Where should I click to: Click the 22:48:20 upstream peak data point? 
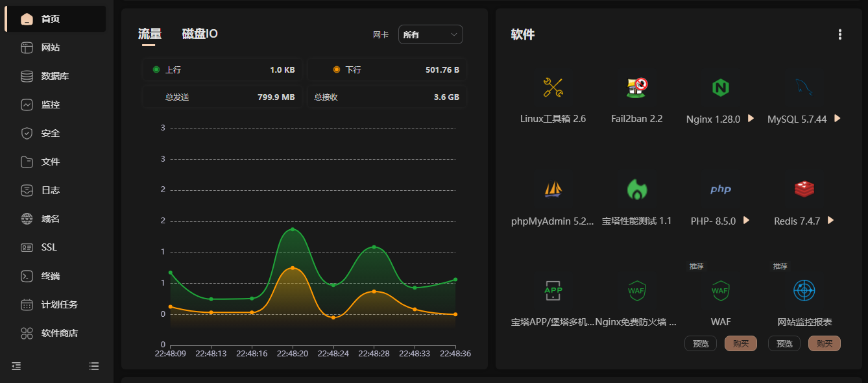tap(293, 229)
